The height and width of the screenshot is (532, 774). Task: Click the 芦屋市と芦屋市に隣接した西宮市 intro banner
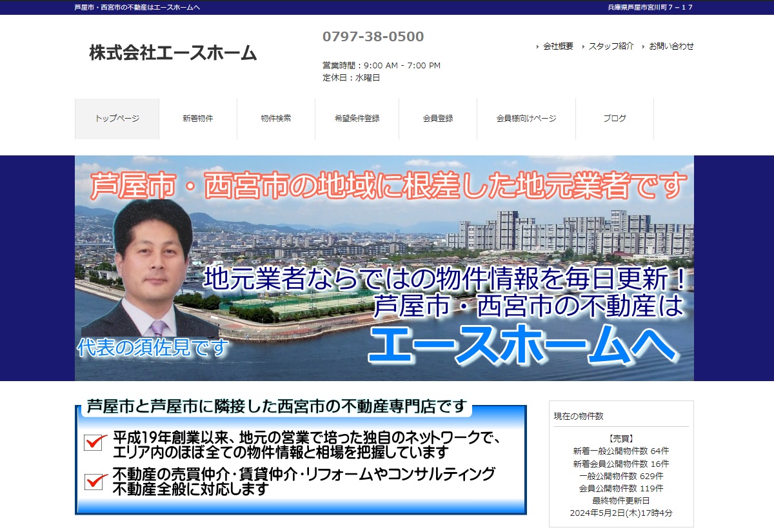pos(301,457)
